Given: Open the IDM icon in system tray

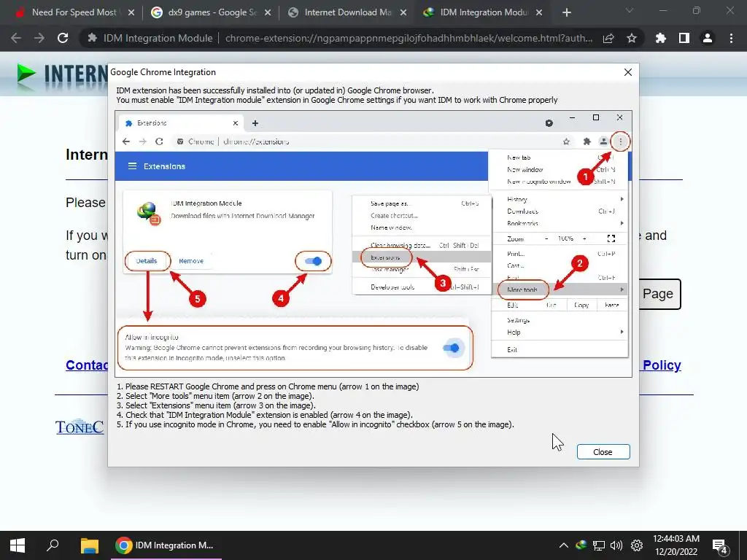Looking at the screenshot, I should click(581, 545).
